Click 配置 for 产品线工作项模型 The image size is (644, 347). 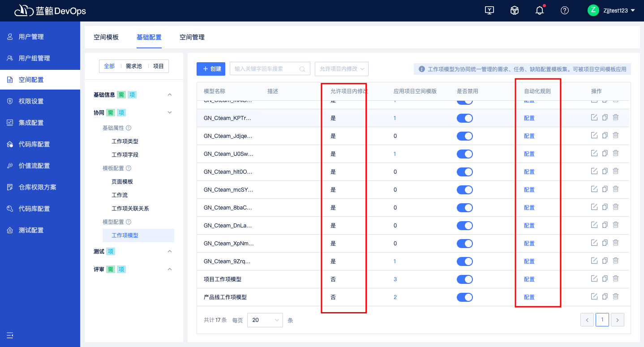tap(529, 297)
